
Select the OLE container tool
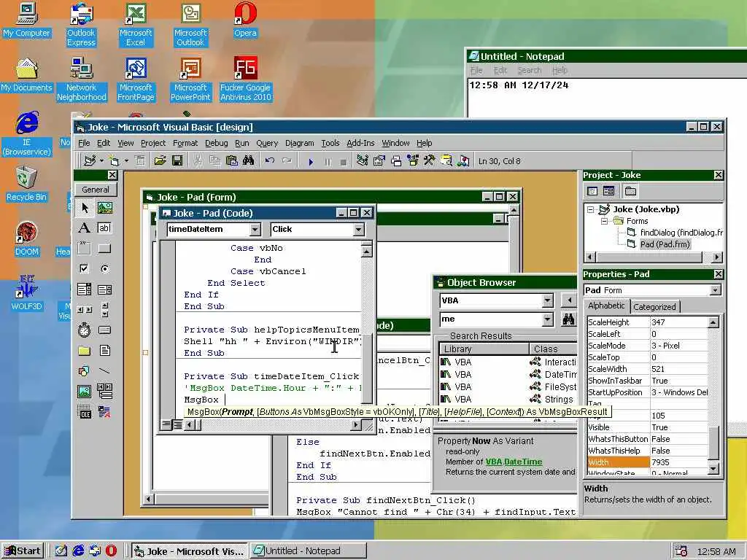[x=85, y=411]
